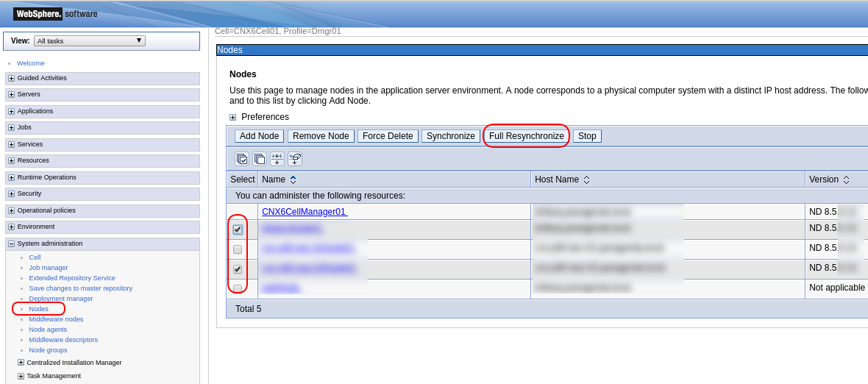Open the Node agents navigation item
The image size is (868, 384).
pos(48,330)
